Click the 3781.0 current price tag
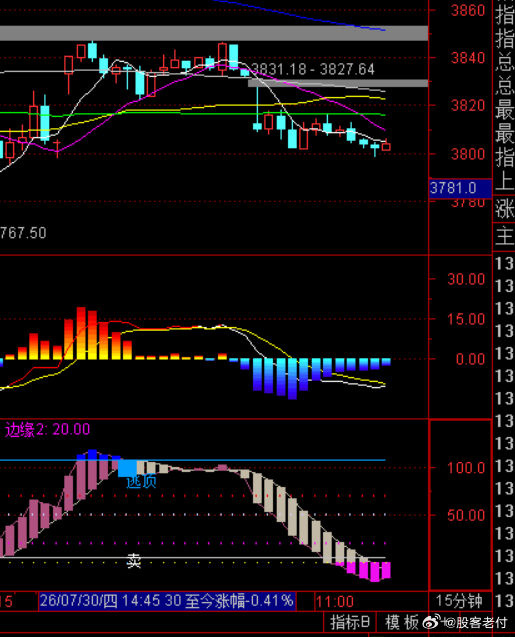Image resolution: width=515 pixels, height=637 pixels. (x=460, y=188)
